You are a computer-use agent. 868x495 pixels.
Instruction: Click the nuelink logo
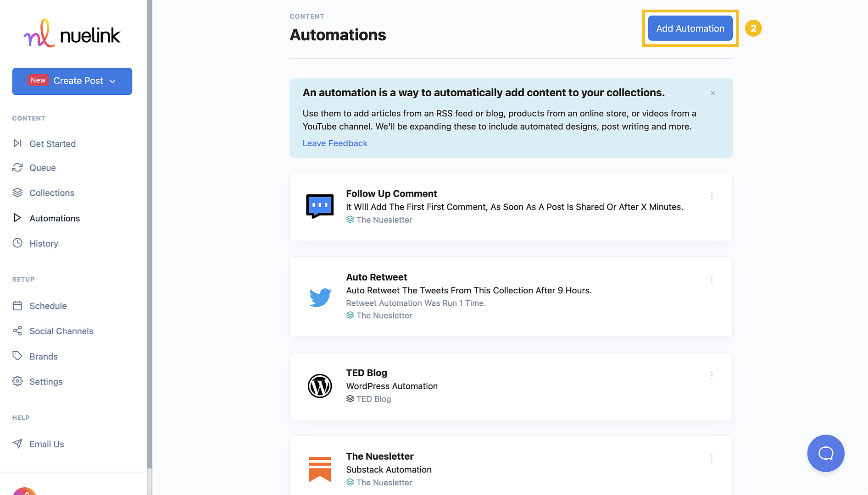72,33
